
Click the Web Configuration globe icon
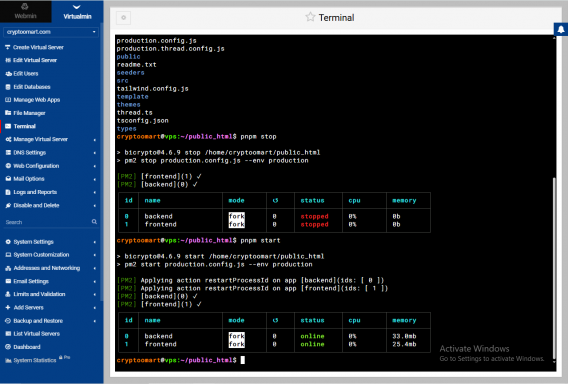[x=8, y=166]
